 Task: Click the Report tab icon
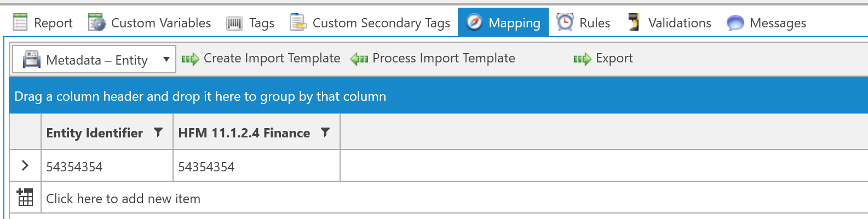click(x=20, y=22)
